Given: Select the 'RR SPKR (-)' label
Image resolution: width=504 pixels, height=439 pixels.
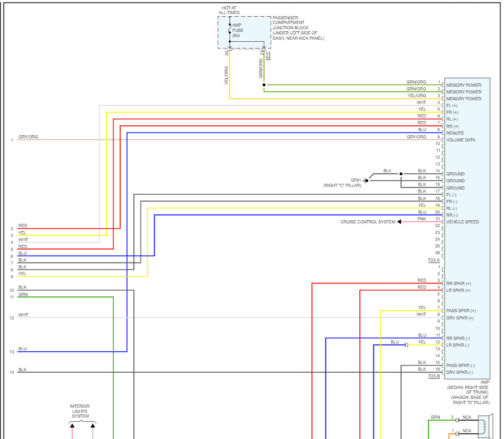Looking at the screenshot, I should (x=458, y=338).
